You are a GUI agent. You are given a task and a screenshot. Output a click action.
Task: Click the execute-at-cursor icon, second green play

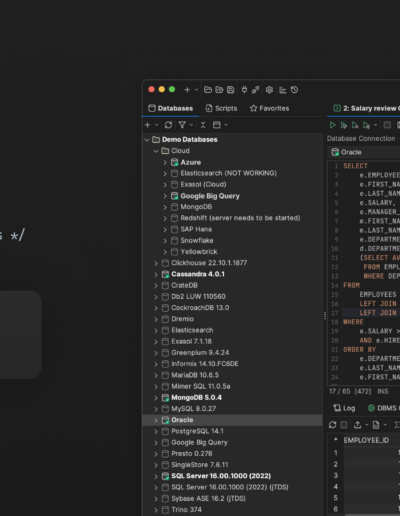344,125
